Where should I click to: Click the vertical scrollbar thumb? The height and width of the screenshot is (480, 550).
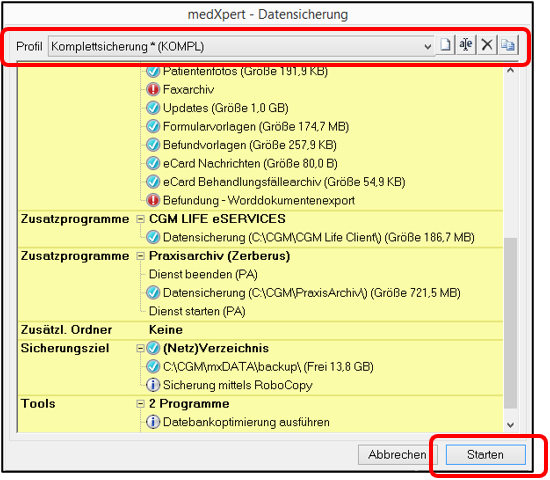pyautogui.click(x=511, y=323)
